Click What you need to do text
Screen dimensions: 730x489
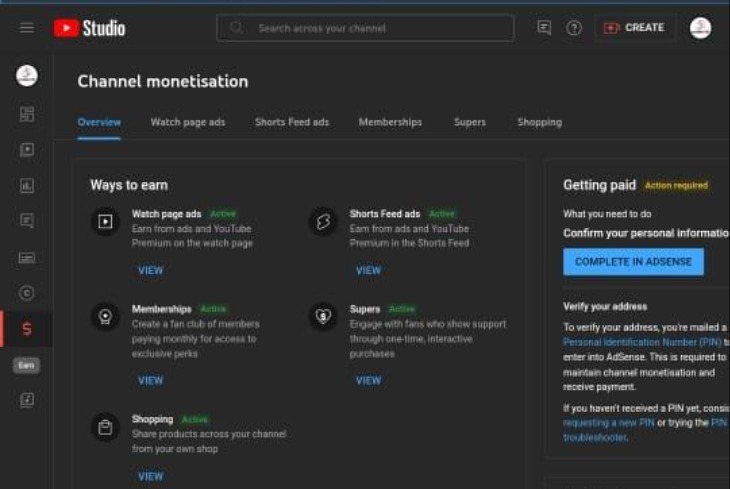607,214
